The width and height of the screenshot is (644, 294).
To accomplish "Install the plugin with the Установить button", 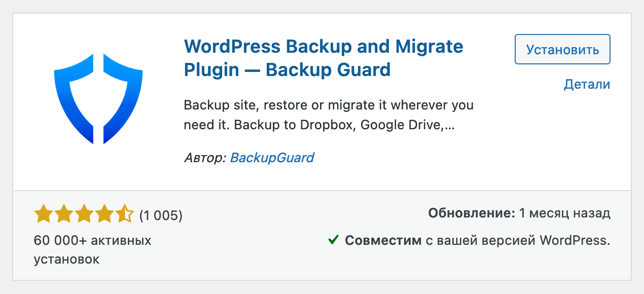I will [x=562, y=49].
